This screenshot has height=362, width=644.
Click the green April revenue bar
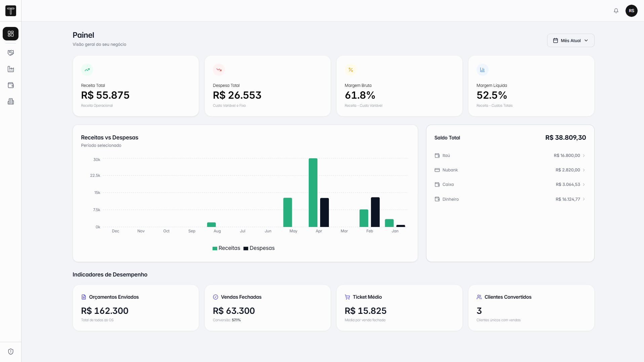[313, 193]
